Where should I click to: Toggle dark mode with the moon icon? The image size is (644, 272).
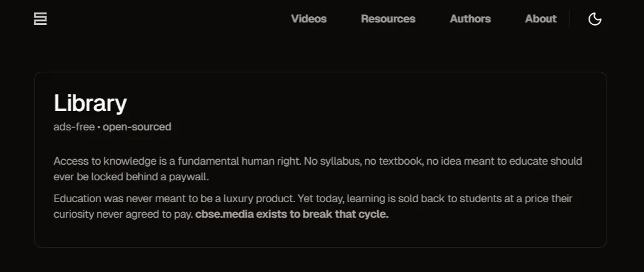595,19
